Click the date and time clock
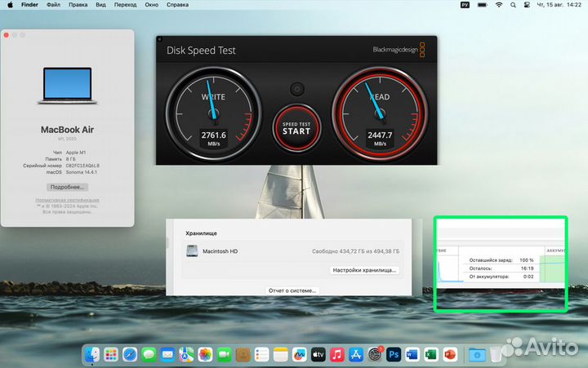This screenshot has height=368, width=588. 559,5
